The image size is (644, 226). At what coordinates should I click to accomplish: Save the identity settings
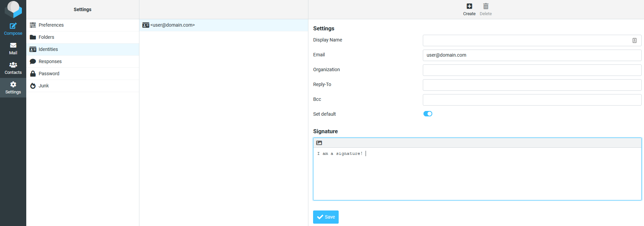pos(326,217)
